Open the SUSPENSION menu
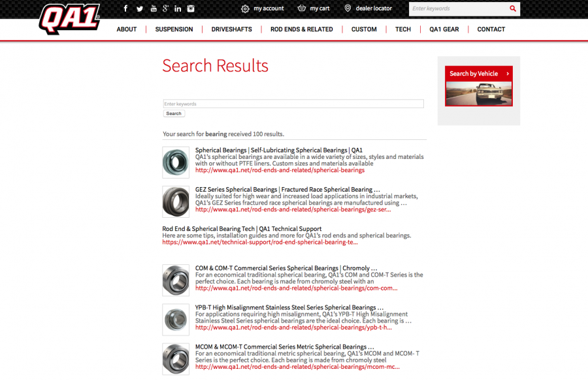Image resolution: width=588 pixels, height=380 pixels. tap(174, 29)
